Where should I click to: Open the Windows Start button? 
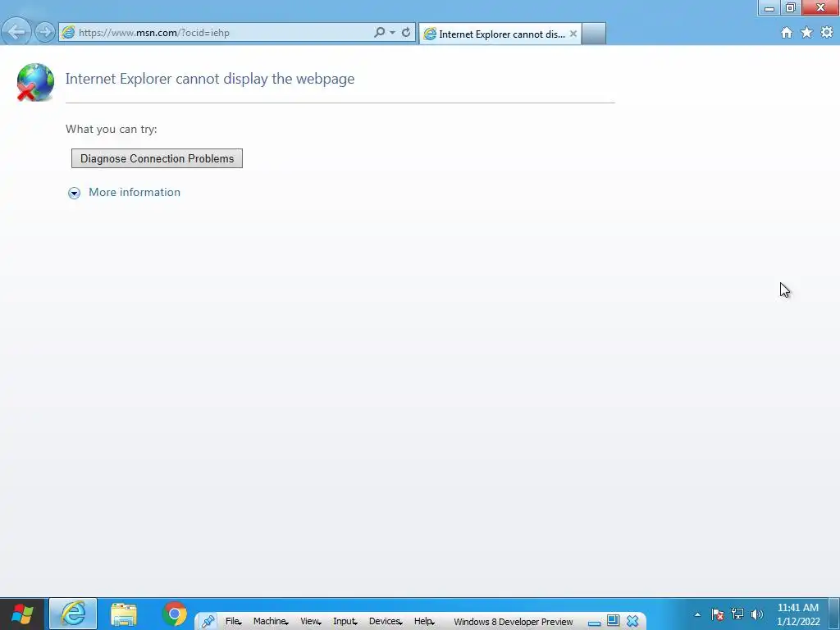point(22,614)
